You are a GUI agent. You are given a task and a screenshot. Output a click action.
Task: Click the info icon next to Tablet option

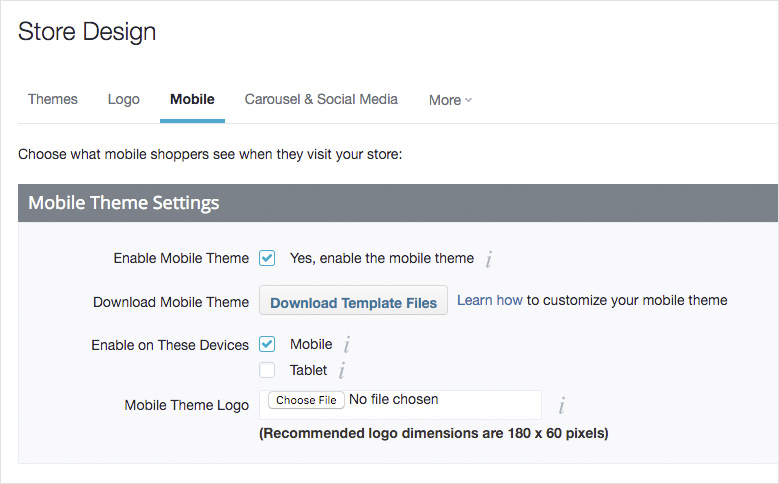pyautogui.click(x=342, y=371)
